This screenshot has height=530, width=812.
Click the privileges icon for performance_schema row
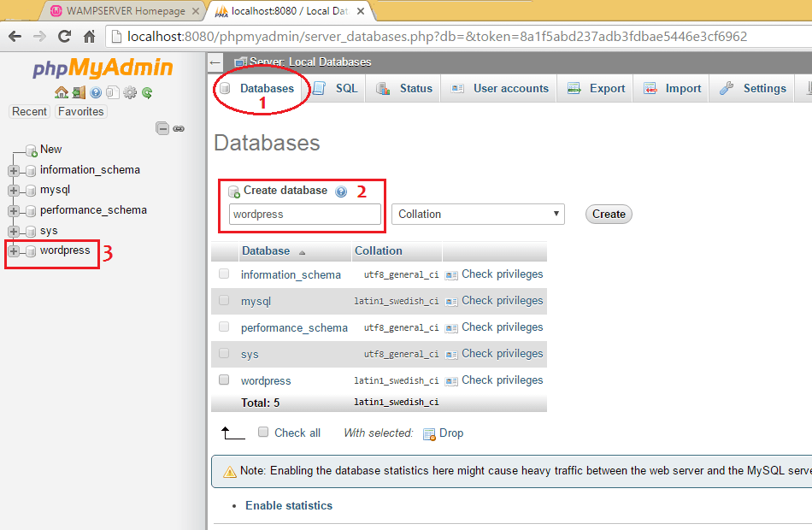451,328
